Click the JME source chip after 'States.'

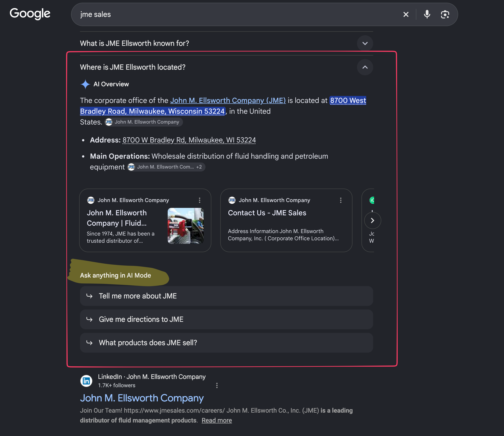(x=144, y=122)
